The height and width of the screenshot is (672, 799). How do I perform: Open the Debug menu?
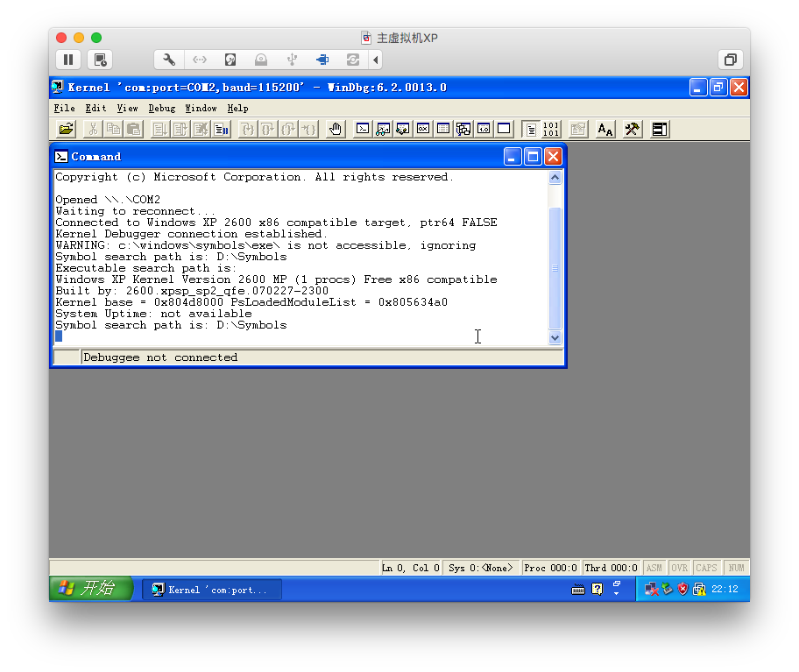pyautogui.click(x=162, y=109)
